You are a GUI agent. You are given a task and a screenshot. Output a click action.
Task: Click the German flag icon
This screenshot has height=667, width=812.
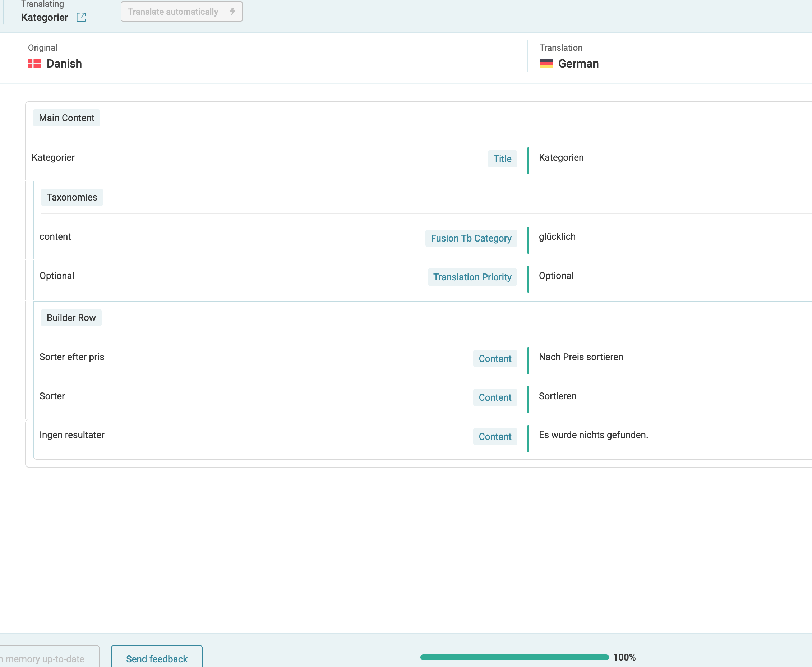click(x=546, y=64)
